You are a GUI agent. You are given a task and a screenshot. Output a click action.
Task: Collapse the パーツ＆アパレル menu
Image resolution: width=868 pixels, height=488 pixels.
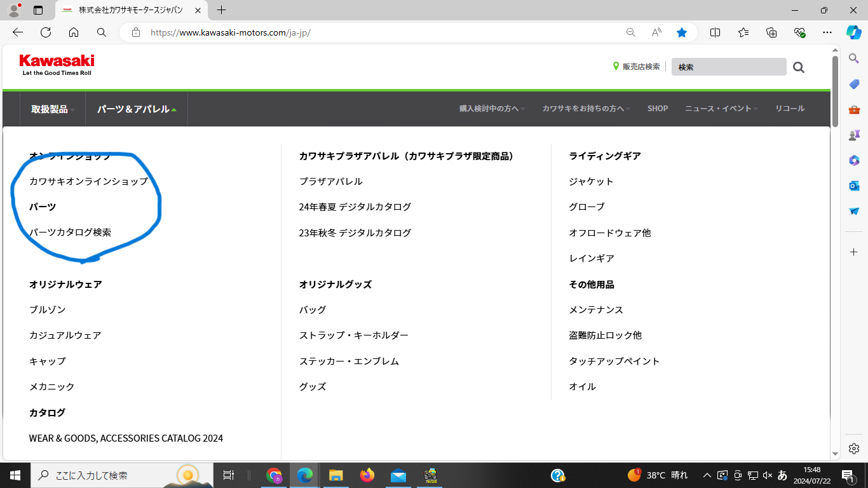coord(137,109)
